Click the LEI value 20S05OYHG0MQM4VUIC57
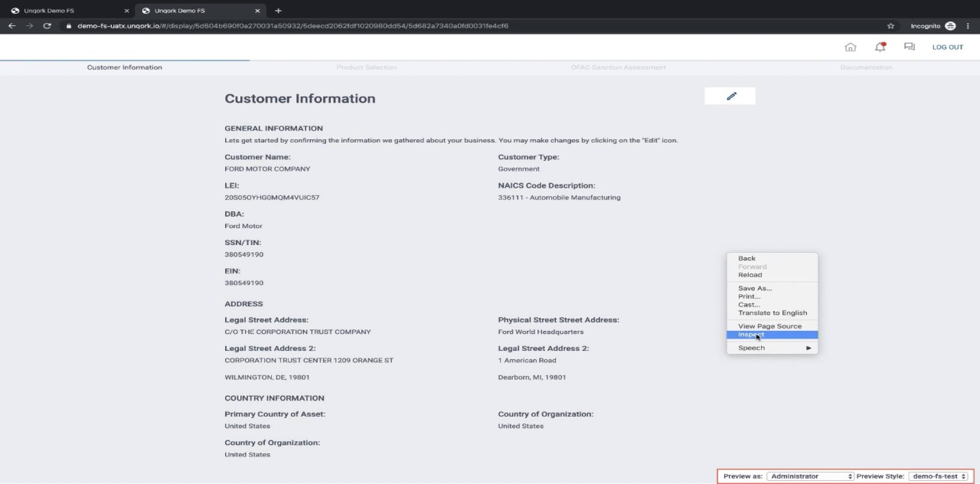This screenshot has width=980, height=484. (x=272, y=198)
